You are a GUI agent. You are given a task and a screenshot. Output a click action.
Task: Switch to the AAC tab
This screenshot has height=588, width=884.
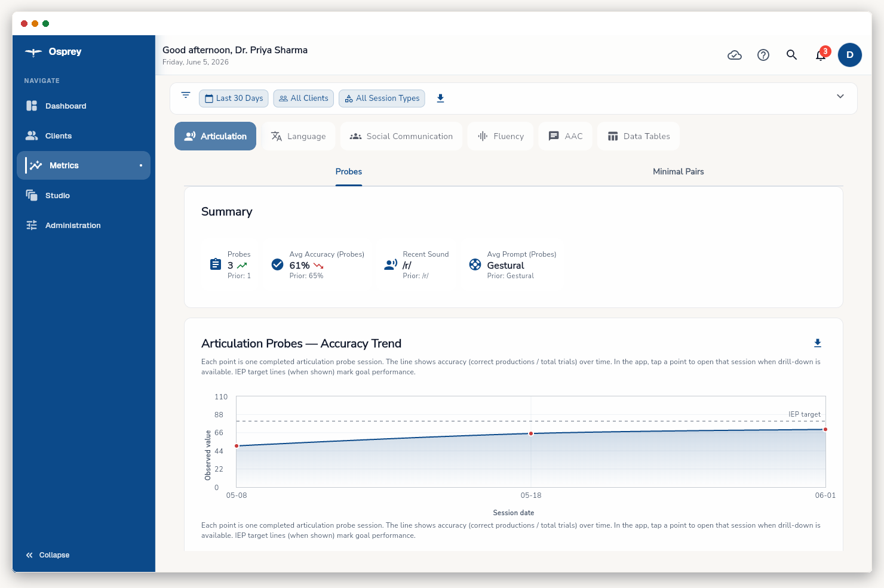[566, 136]
